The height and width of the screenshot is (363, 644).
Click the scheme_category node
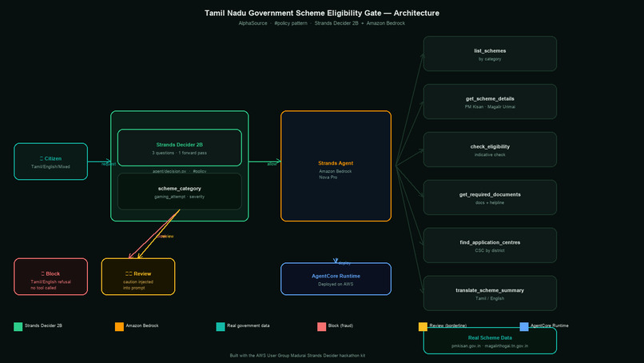click(x=180, y=192)
